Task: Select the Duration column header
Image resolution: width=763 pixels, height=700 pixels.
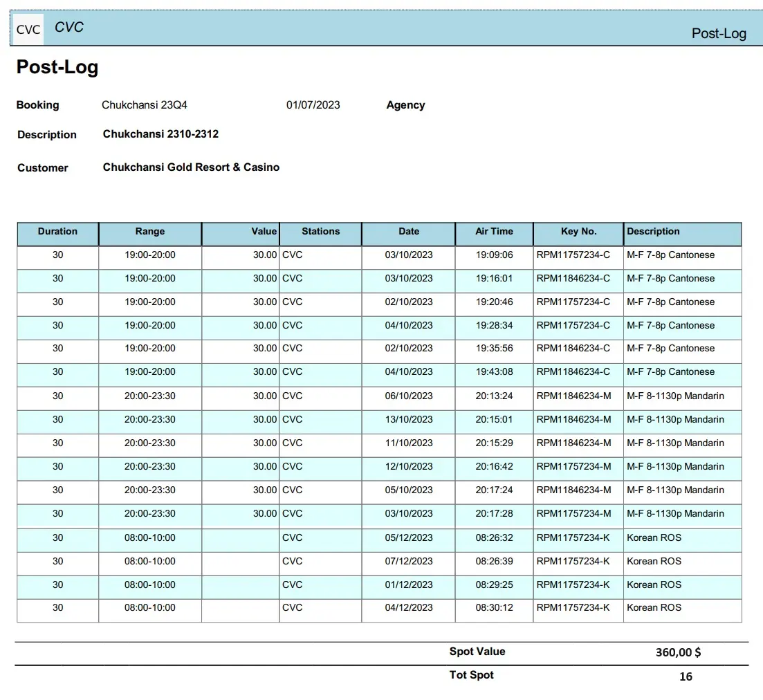Action: click(57, 232)
